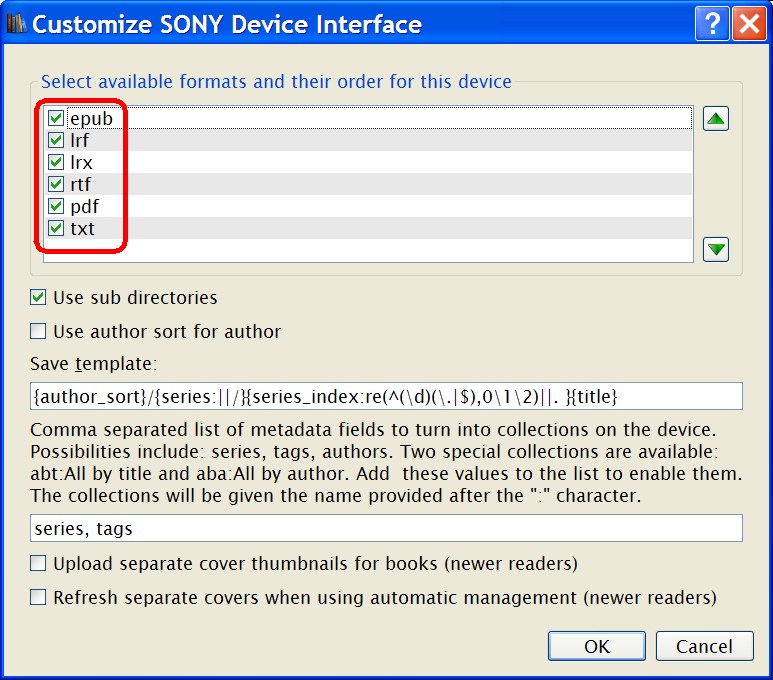773x680 pixels.
Task: Move selected format down with green arrow
Action: [715, 250]
